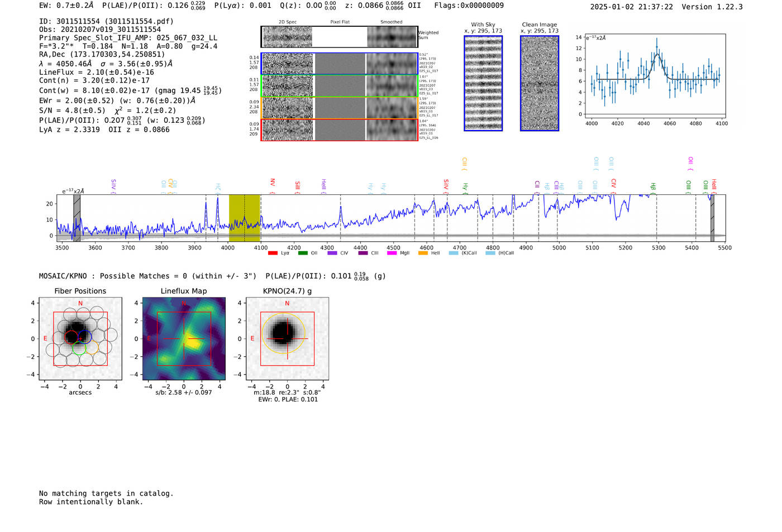Click the purple SiIV label near 3650Å

coord(113,186)
